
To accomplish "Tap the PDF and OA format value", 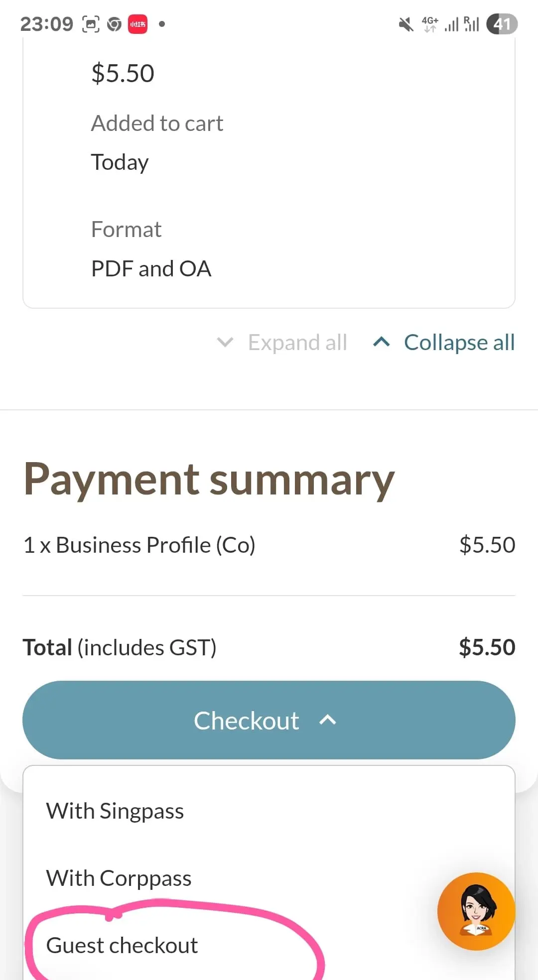I will (x=151, y=269).
